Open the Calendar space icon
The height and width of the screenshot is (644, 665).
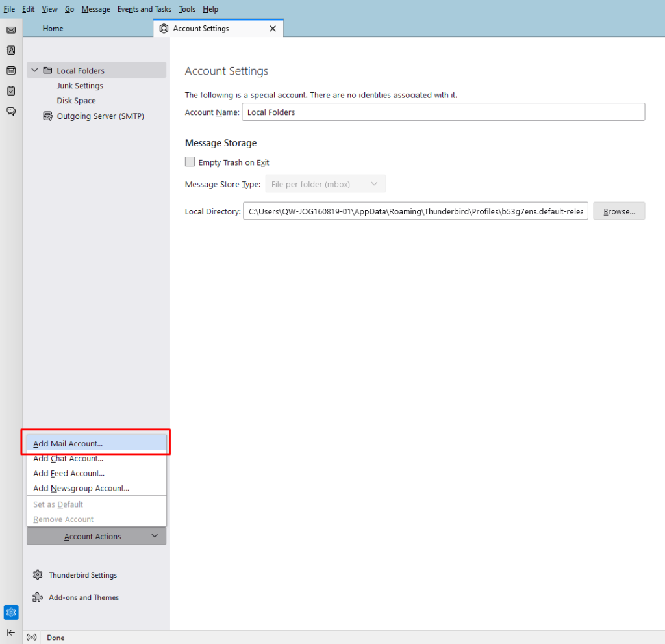[x=11, y=70]
